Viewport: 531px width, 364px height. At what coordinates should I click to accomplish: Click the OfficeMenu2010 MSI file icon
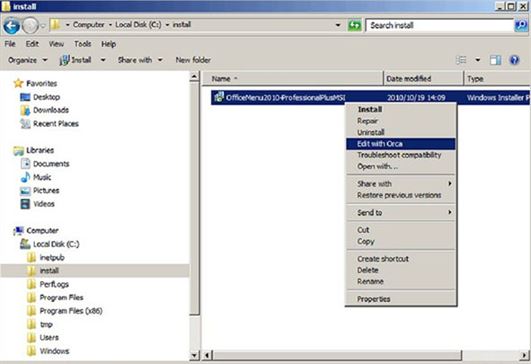(219, 98)
